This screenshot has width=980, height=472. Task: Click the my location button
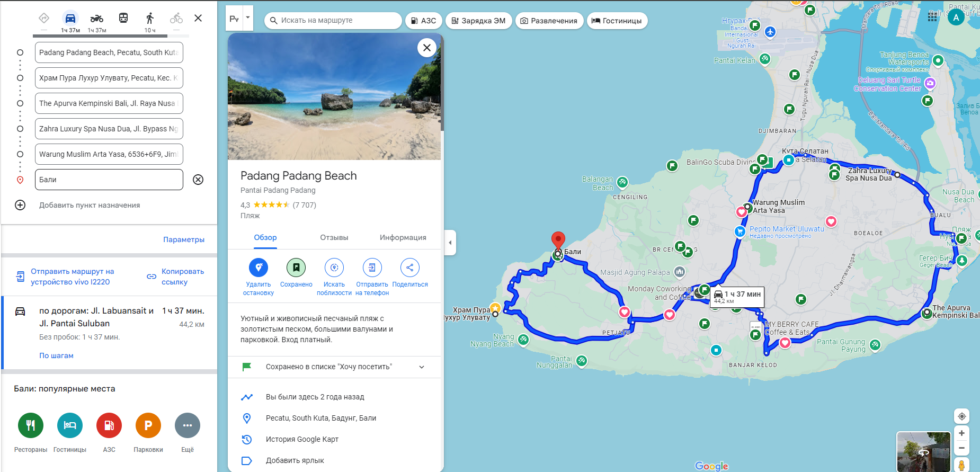961,416
